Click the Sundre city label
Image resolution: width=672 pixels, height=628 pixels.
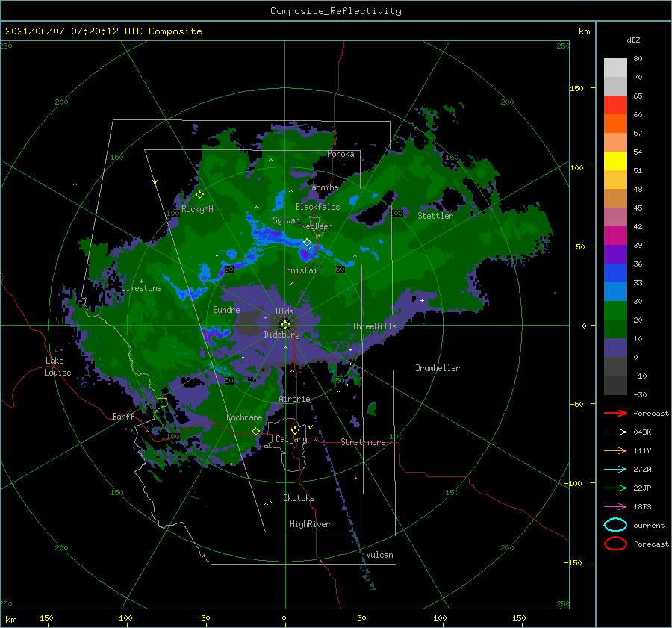(x=226, y=309)
